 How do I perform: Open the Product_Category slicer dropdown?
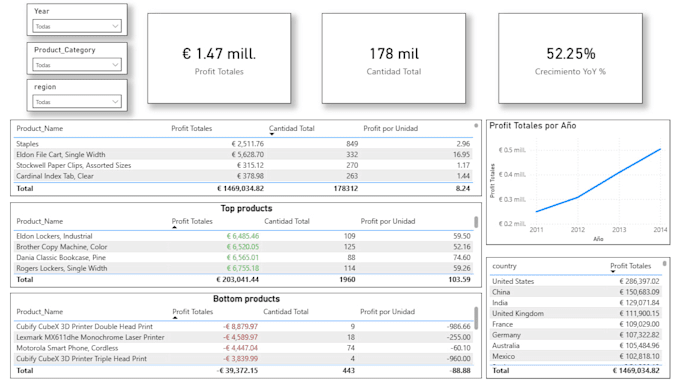click(77, 65)
